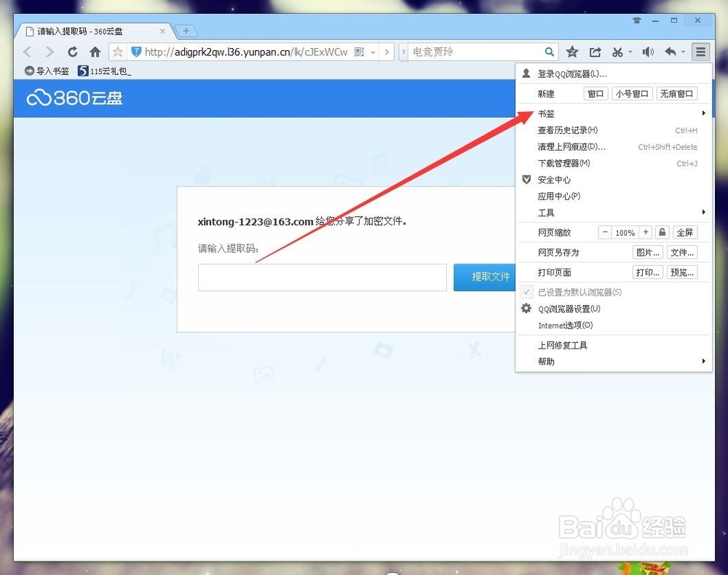Click the speaker volume icon in toolbar
728x575 pixels.
(648, 52)
